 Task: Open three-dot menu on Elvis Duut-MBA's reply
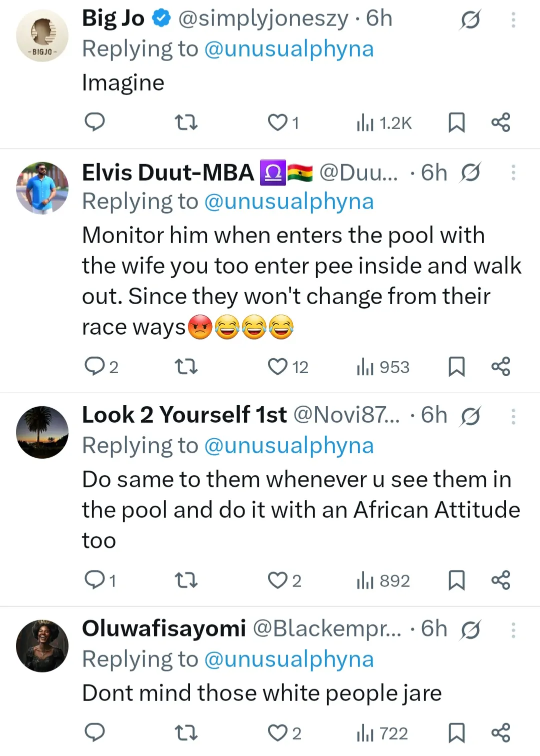pos(513,173)
